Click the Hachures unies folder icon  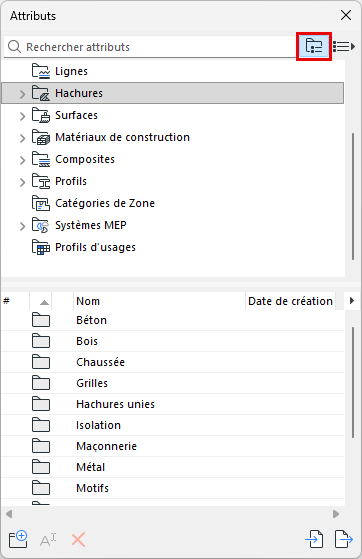tap(41, 404)
